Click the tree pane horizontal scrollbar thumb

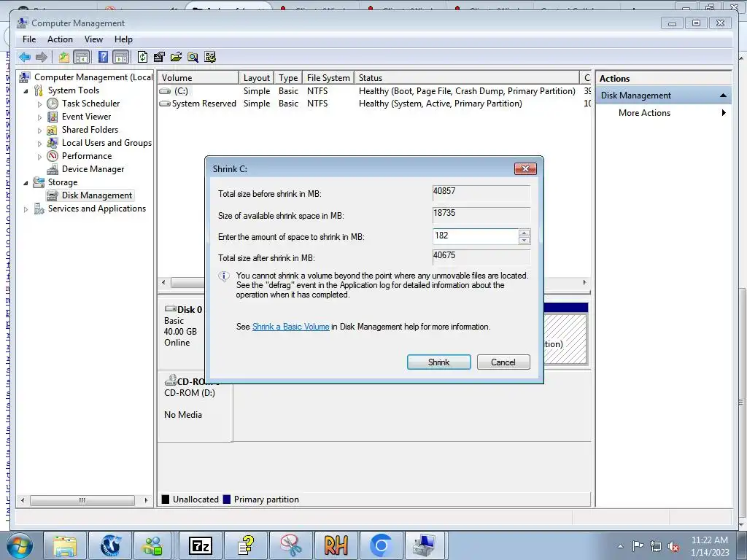pos(82,500)
